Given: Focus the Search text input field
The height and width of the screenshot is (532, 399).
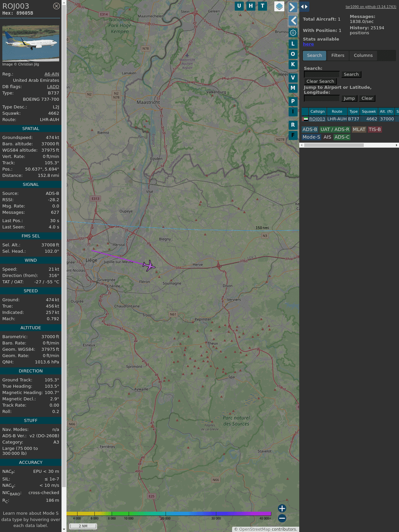Looking at the screenshot, I should 322,74.
